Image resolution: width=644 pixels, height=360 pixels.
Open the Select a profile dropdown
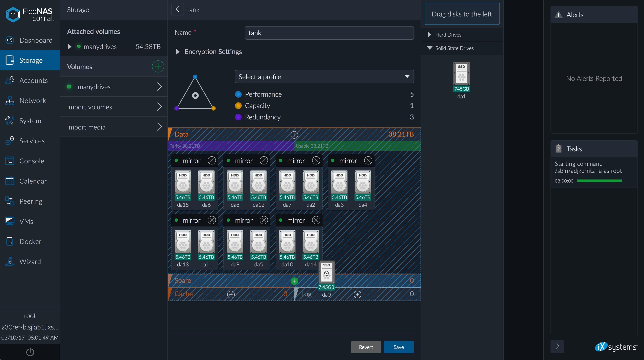pos(324,77)
